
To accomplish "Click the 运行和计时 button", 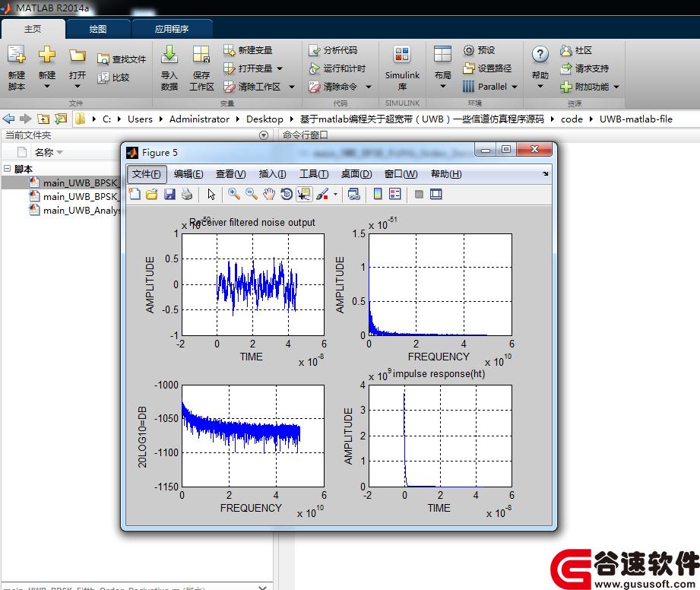I will (x=337, y=68).
